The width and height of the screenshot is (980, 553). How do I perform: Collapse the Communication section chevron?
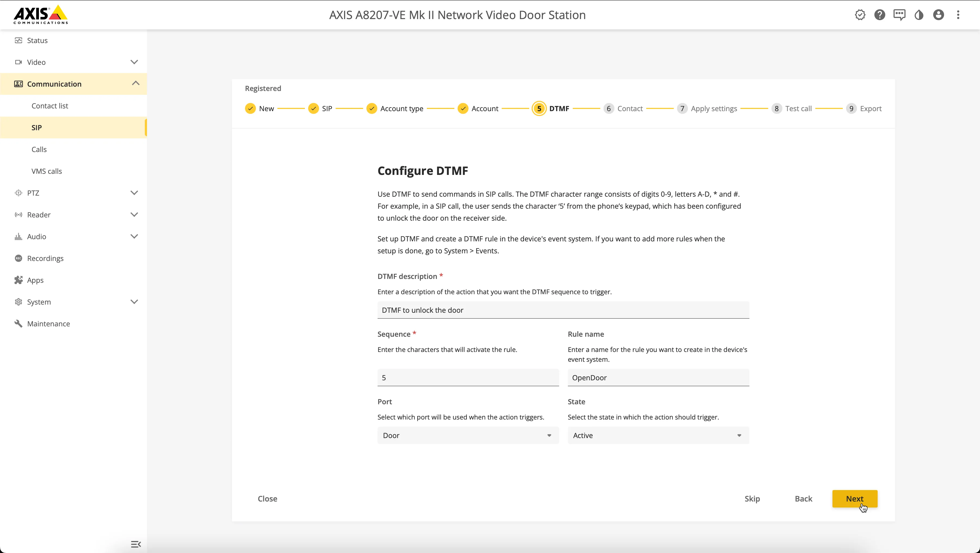pyautogui.click(x=136, y=83)
